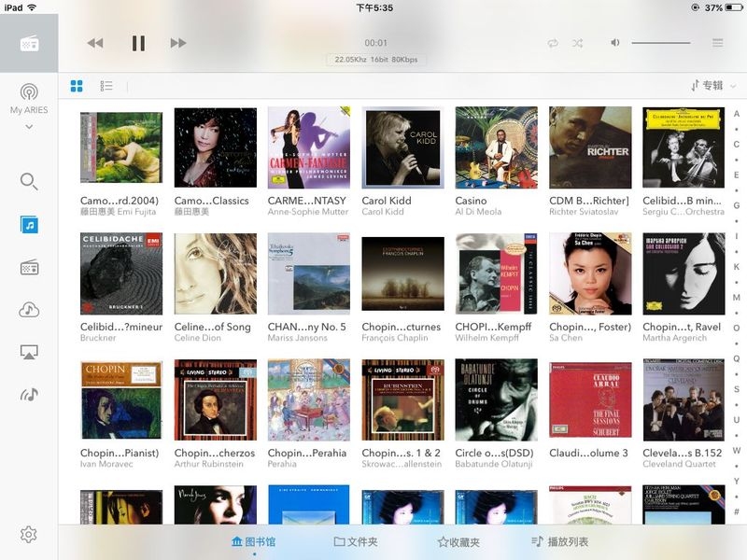Open the search icon in sidebar
This screenshot has width=747, height=560.
(29, 181)
